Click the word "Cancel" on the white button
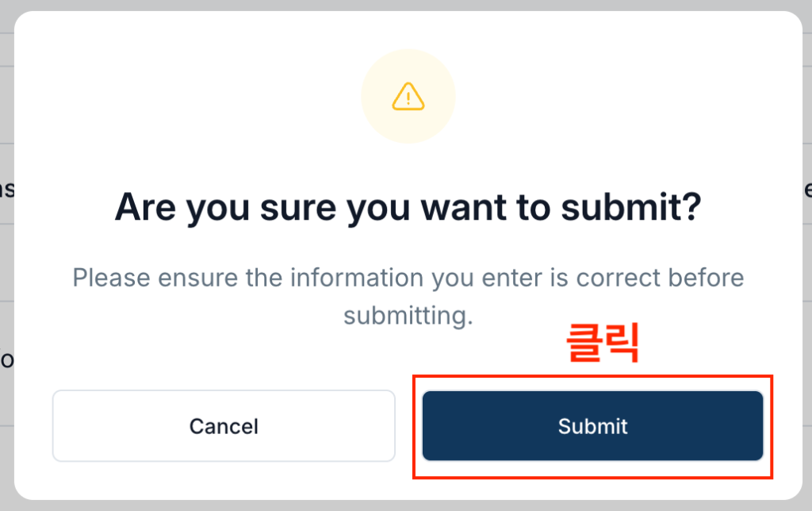Image resolution: width=812 pixels, height=511 pixels. (224, 426)
